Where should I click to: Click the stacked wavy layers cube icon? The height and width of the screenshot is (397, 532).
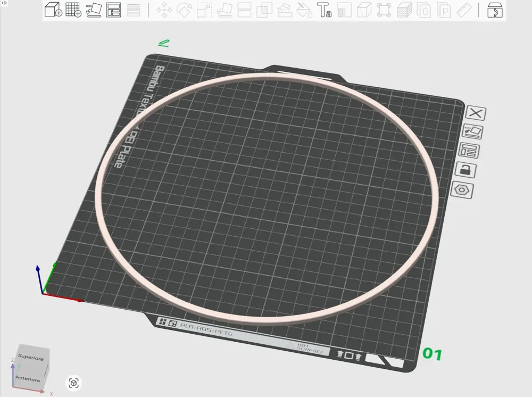point(404,10)
